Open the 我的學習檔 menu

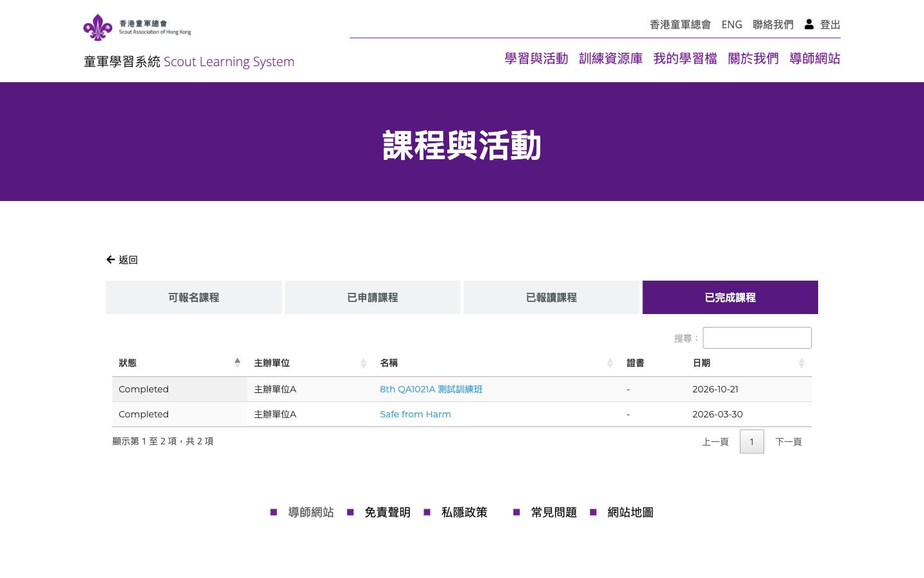(685, 58)
